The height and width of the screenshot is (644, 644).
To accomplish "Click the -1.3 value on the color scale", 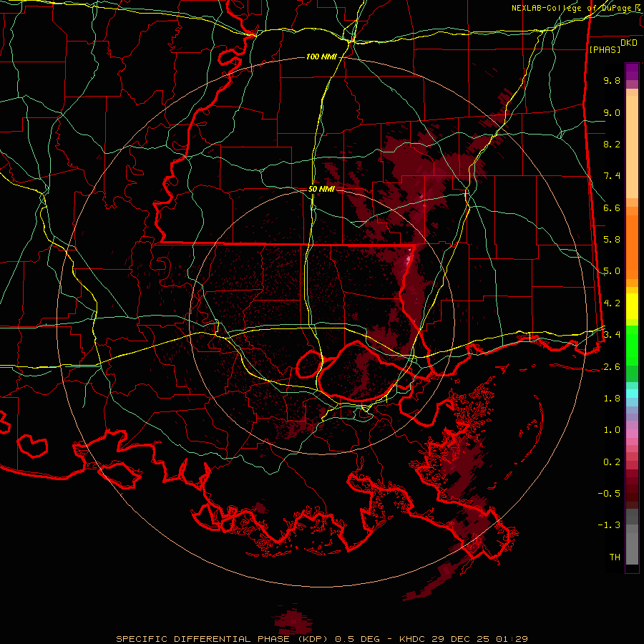I will (609, 525).
